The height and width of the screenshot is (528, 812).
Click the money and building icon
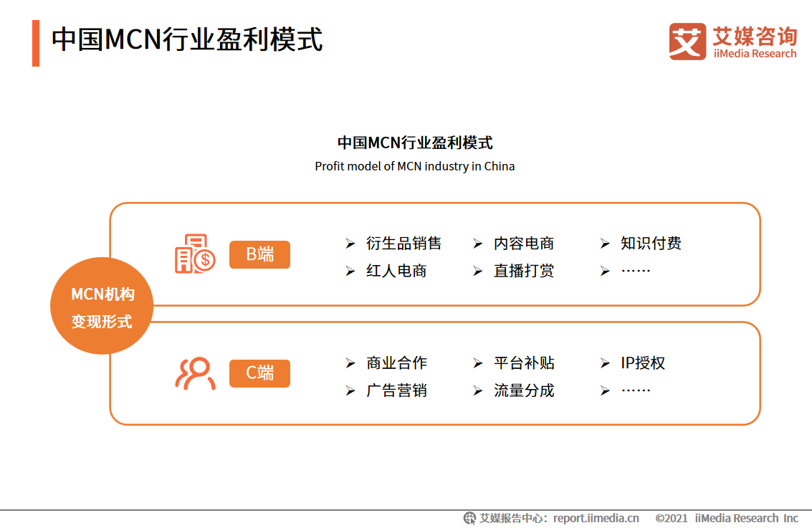pyautogui.click(x=195, y=254)
